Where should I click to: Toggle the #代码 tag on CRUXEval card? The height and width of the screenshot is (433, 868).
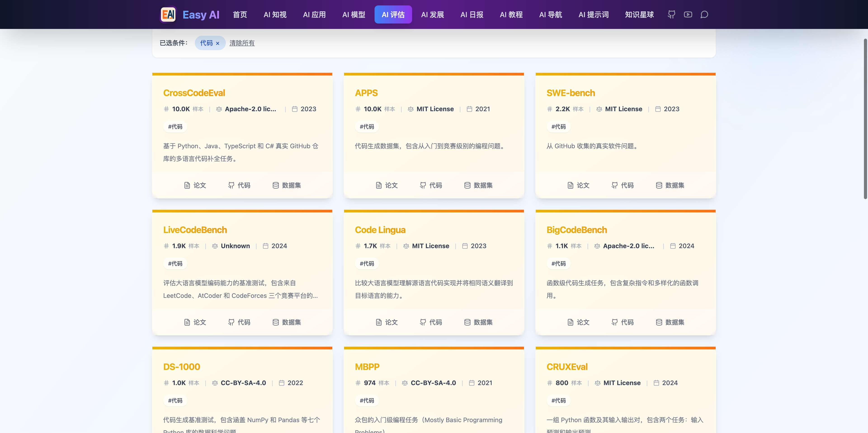click(x=559, y=400)
